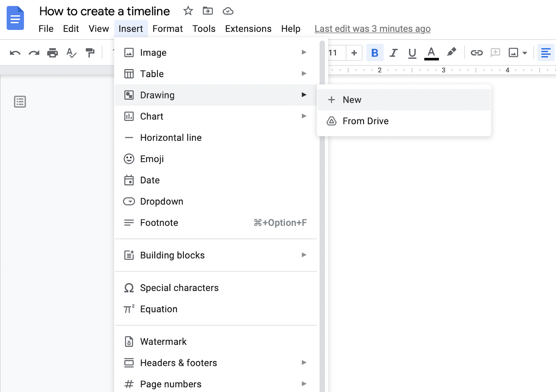Open the 'Last edit was 3 minutes ago' link

click(x=372, y=28)
